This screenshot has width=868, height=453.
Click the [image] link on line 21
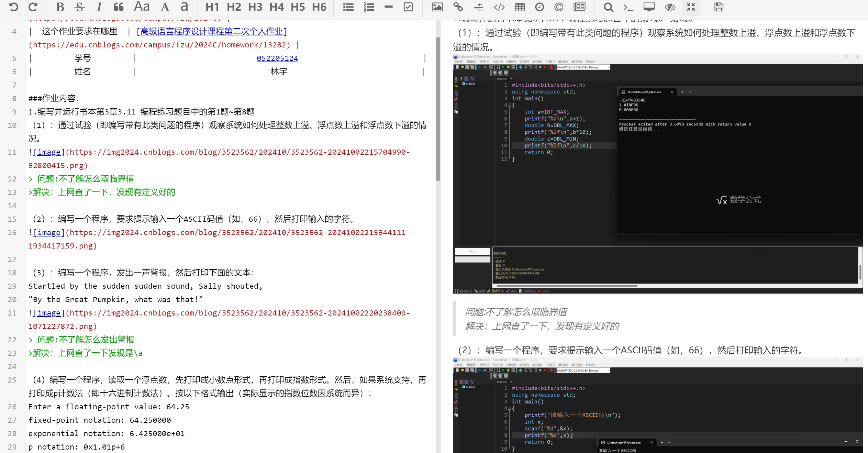click(x=49, y=313)
